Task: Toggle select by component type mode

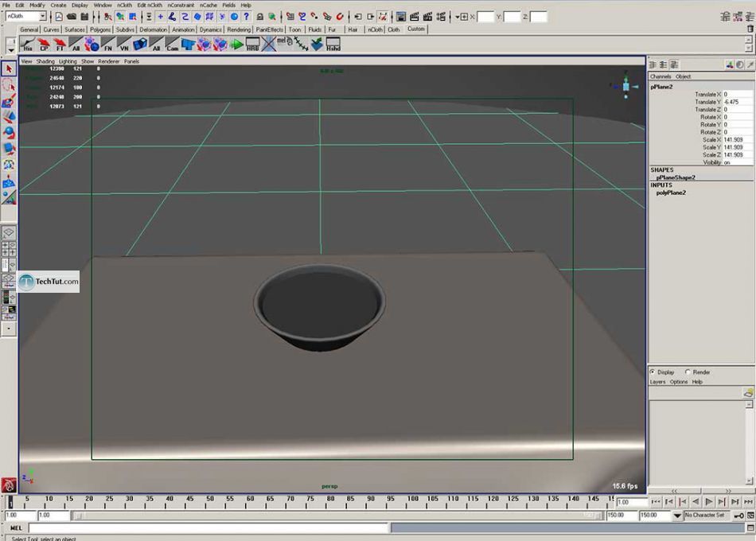Action: pos(133,17)
